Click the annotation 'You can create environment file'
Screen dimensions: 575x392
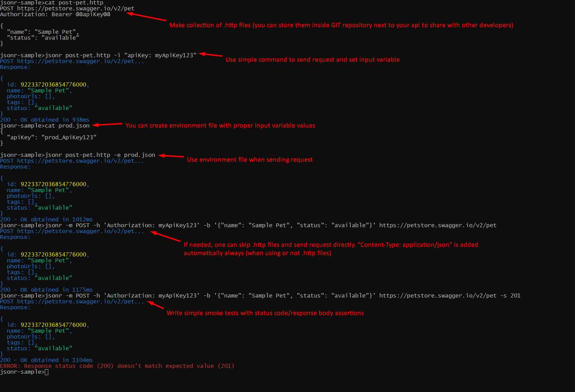pos(220,125)
